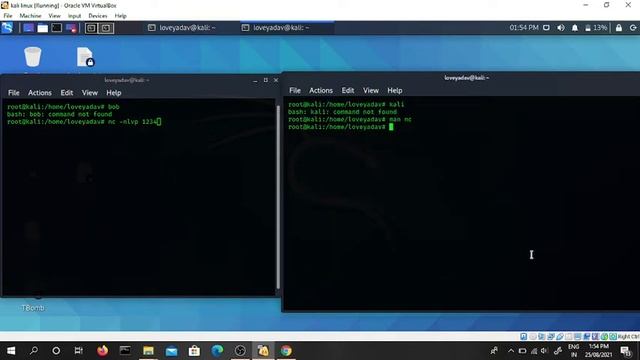640x360 pixels.
Task: Open the VirtualBox View menu in host menu bar
Action: pyautogui.click(x=54, y=16)
